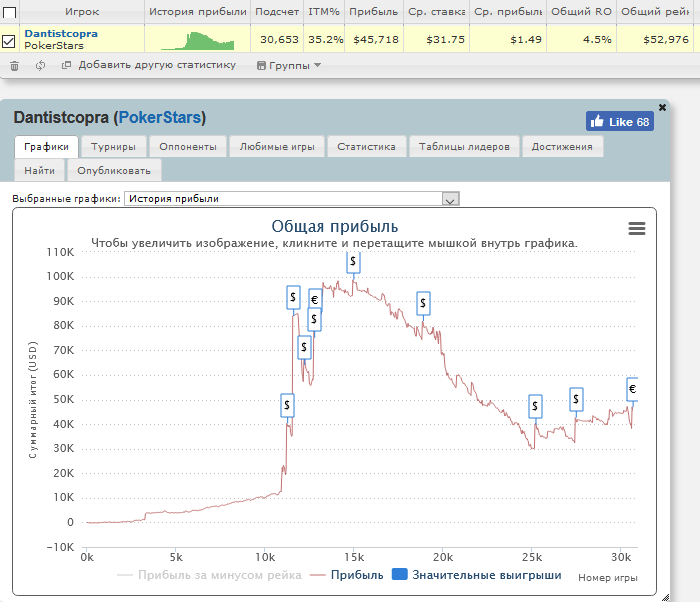The height and width of the screenshot is (602, 700).
Task: Open the Выбранные графики dropdown arrow
Action: [450, 199]
